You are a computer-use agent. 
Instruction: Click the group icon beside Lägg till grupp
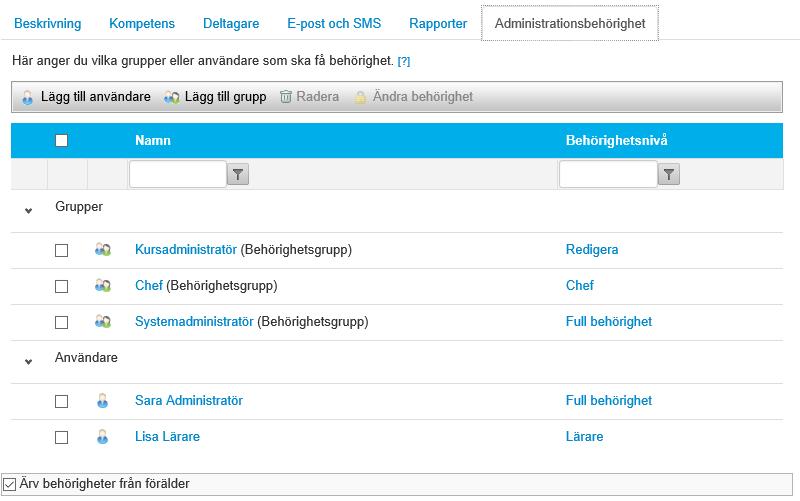click(171, 97)
